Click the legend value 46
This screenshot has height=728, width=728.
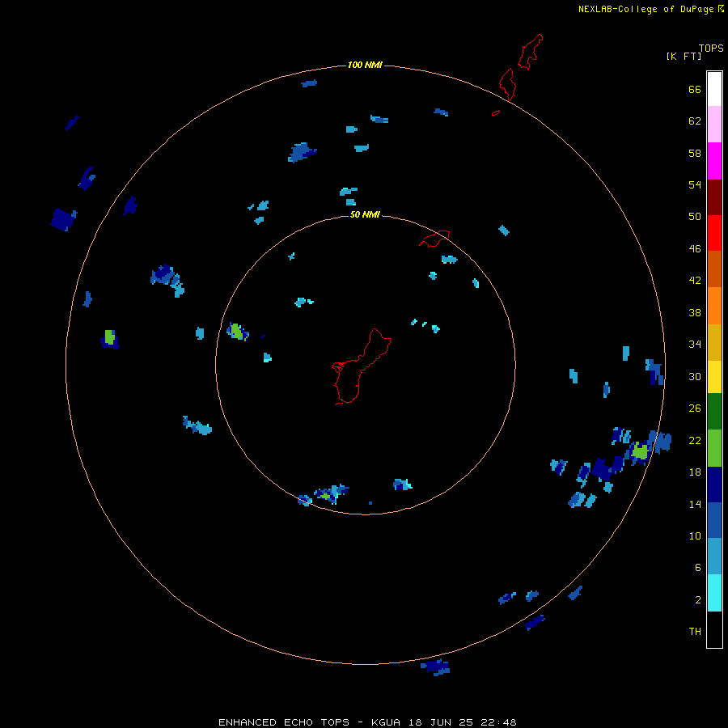click(x=695, y=249)
